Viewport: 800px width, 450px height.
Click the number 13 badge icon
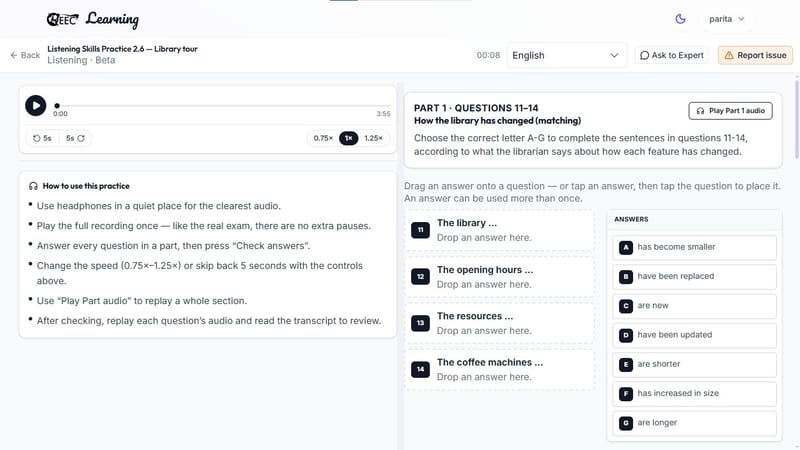(420, 323)
